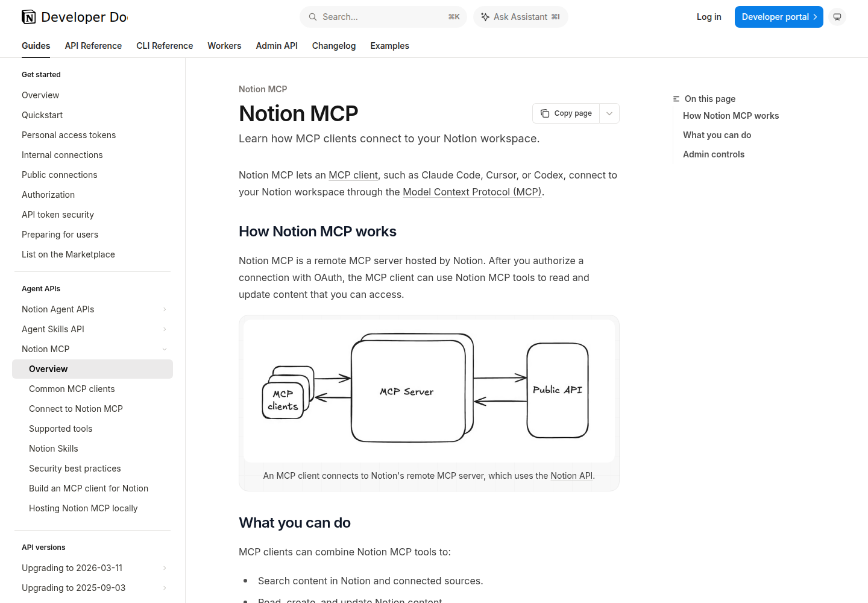Jump to How Notion MCP works section
Image resolution: width=868 pixels, height=603 pixels.
731,116
